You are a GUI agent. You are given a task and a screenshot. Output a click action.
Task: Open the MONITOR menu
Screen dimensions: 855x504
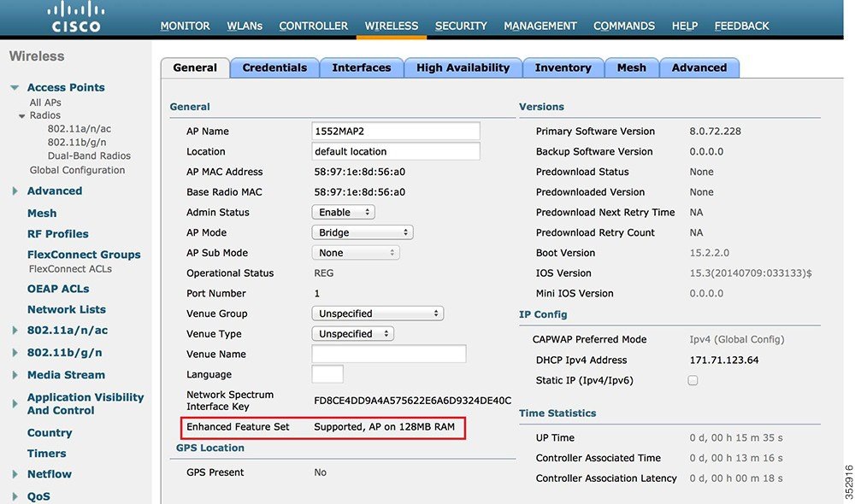point(185,26)
